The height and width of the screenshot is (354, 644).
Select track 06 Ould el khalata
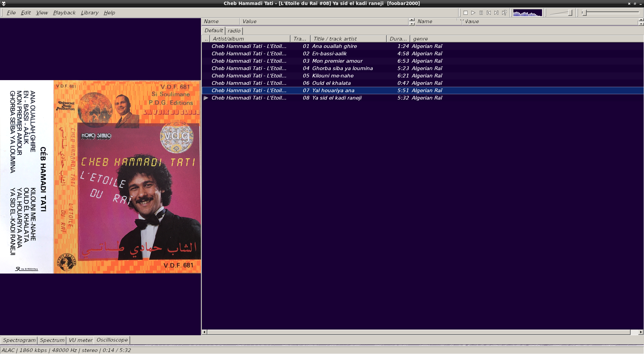tap(423, 83)
